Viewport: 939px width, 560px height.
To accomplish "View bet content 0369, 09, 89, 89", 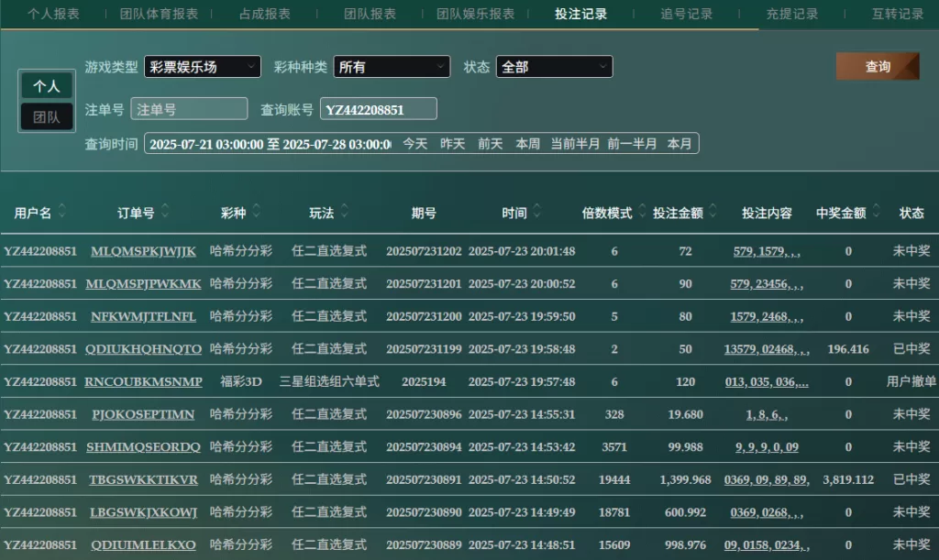I will (767, 479).
